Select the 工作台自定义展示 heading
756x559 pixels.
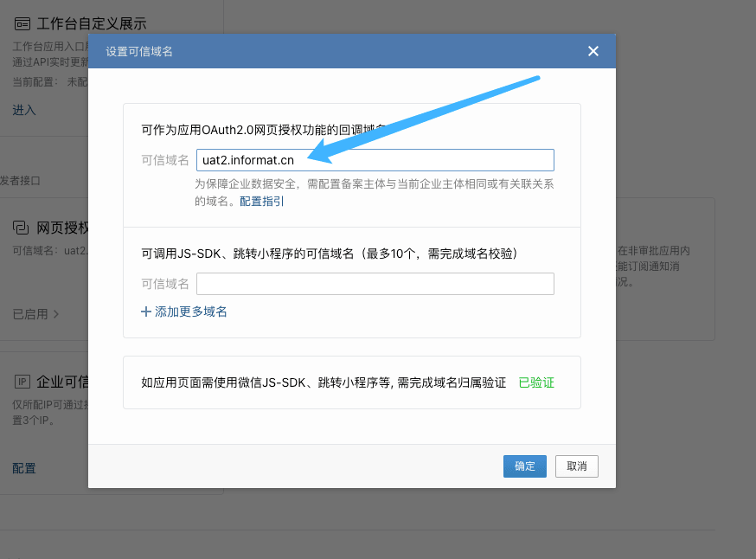point(92,23)
